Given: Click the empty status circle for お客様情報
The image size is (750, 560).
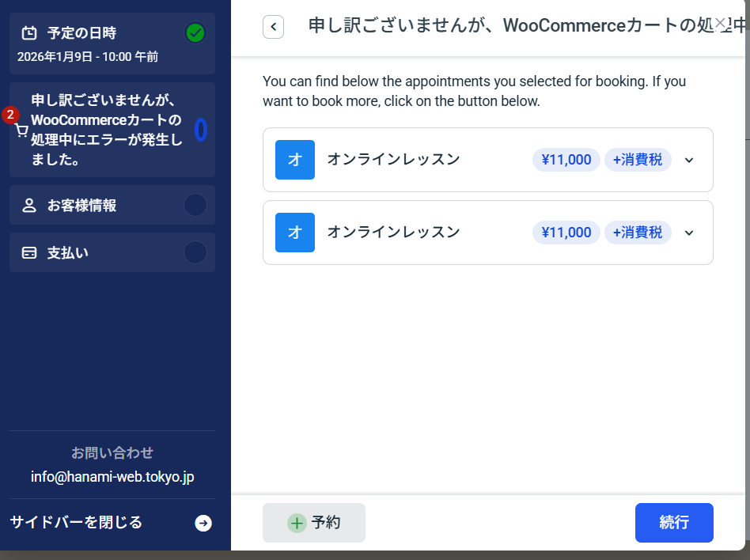Looking at the screenshot, I should (x=195, y=206).
